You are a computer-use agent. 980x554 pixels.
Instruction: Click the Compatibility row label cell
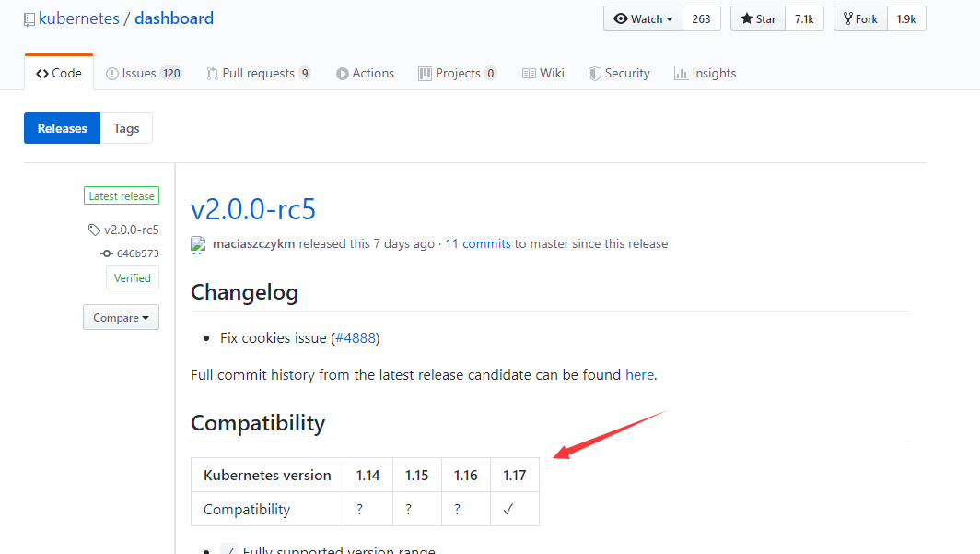coord(267,509)
